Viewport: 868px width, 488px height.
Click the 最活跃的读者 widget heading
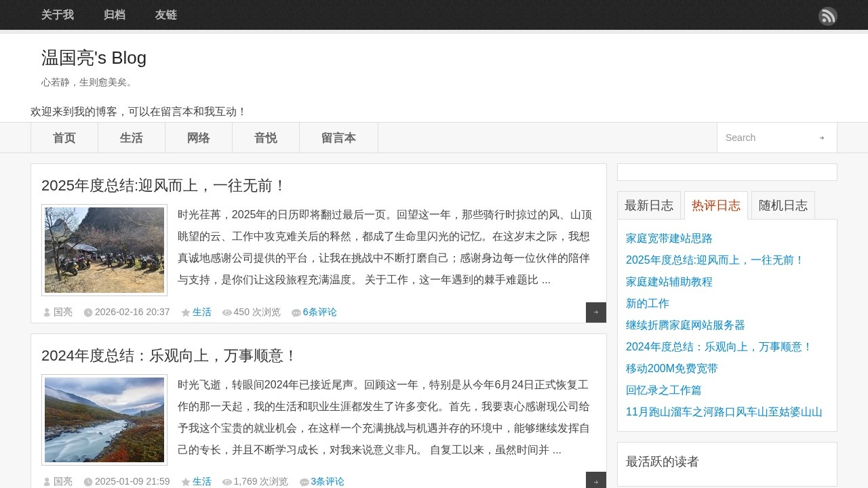(663, 462)
